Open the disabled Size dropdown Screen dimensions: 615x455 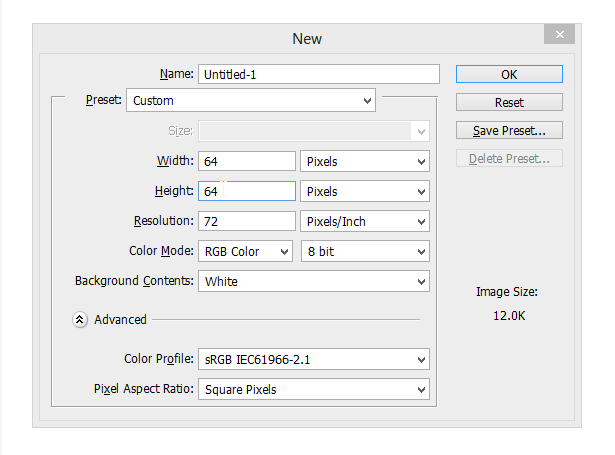[314, 130]
